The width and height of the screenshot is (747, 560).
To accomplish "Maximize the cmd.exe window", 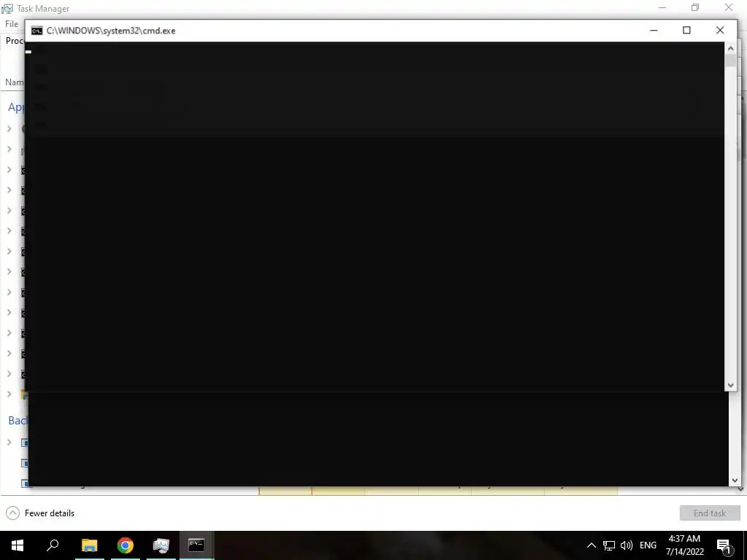I will point(686,31).
